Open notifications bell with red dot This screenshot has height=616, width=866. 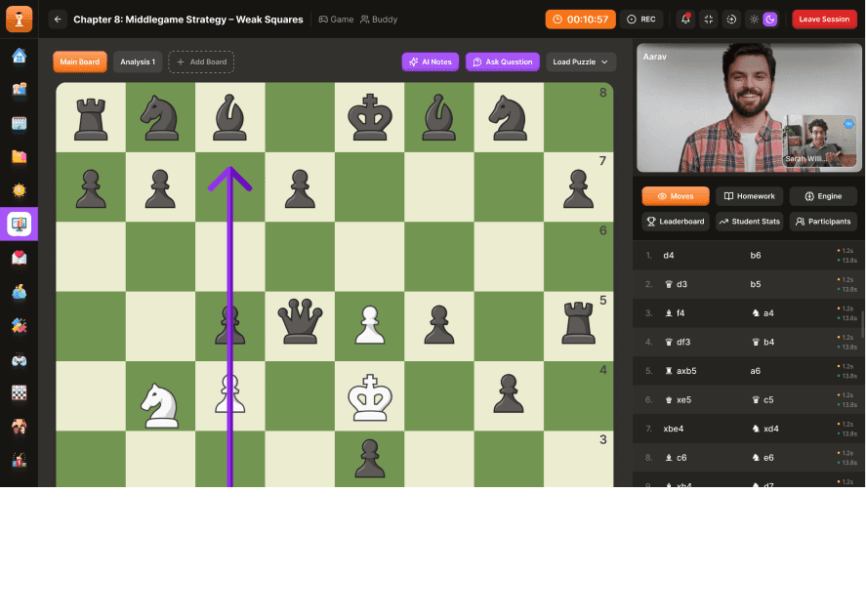pos(685,20)
